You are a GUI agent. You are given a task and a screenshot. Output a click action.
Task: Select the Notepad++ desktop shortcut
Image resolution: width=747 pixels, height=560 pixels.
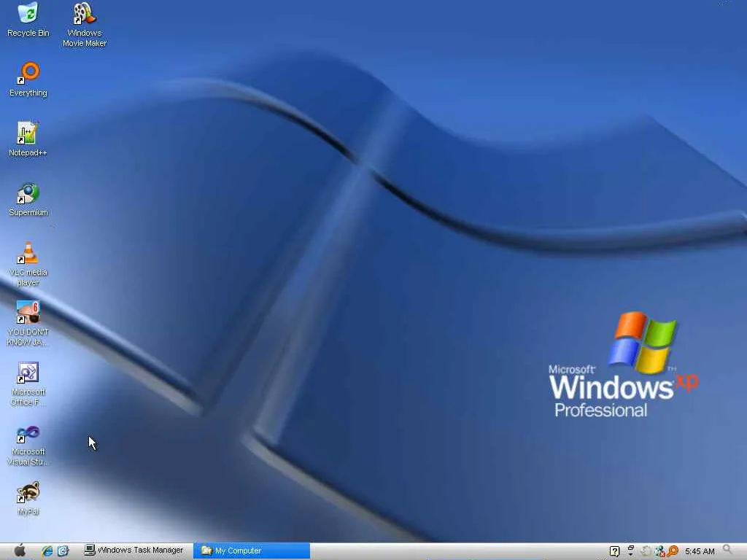[x=28, y=139]
